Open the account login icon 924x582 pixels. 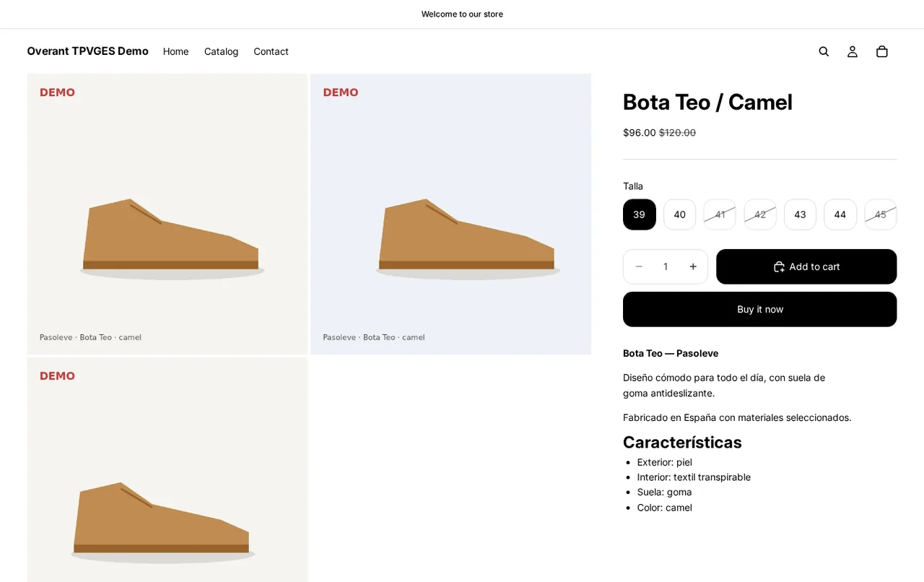coord(853,51)
